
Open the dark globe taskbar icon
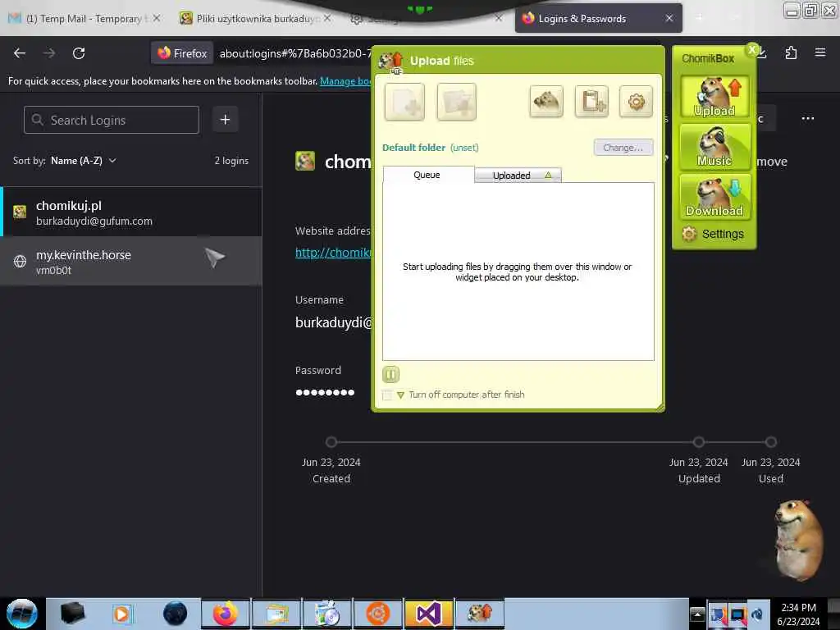tap(175, 614)
